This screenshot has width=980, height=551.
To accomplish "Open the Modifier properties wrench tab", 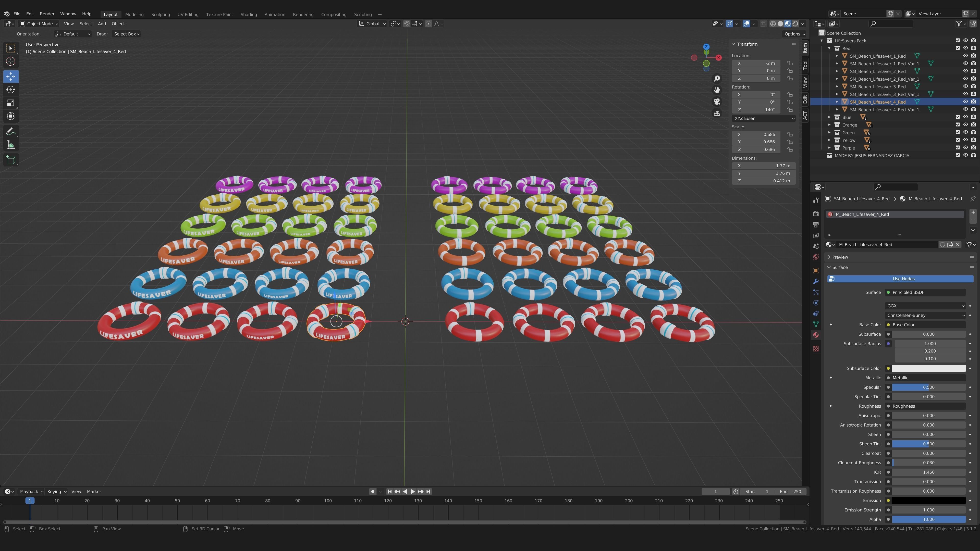I will [816, 281].
